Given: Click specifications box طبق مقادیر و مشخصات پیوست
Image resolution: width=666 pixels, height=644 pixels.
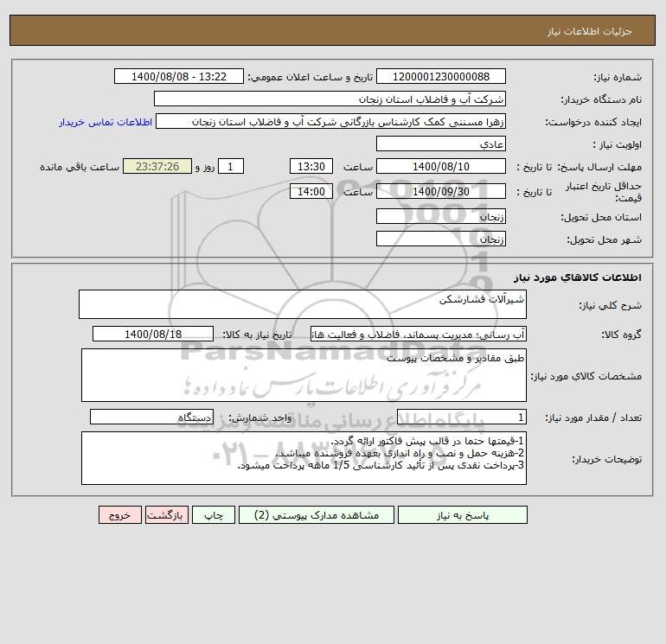Looking at the screenshot, I should point(304,375).
